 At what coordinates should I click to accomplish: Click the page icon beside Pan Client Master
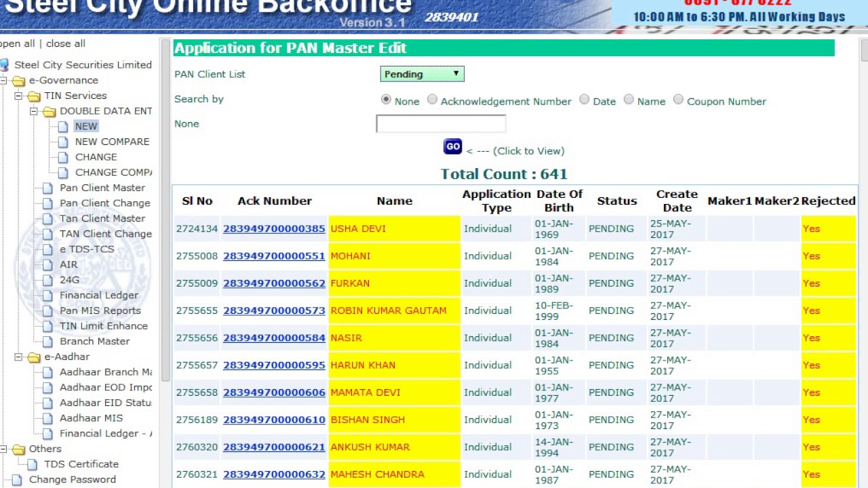pyautogui.click(x=47, y=188)
